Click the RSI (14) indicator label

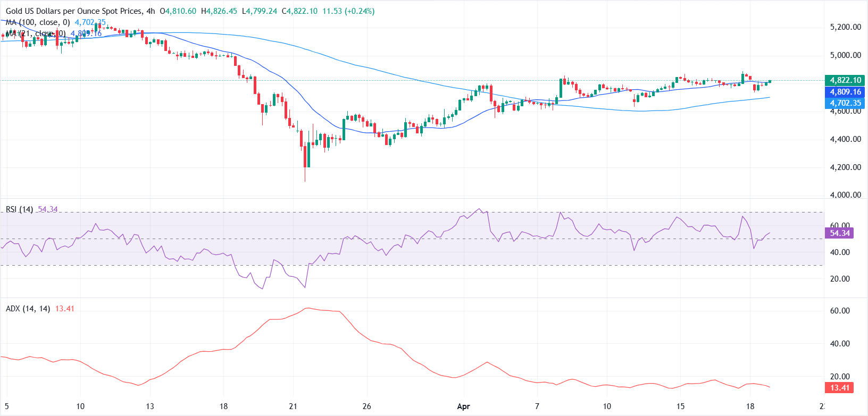[x=19, y=209]
